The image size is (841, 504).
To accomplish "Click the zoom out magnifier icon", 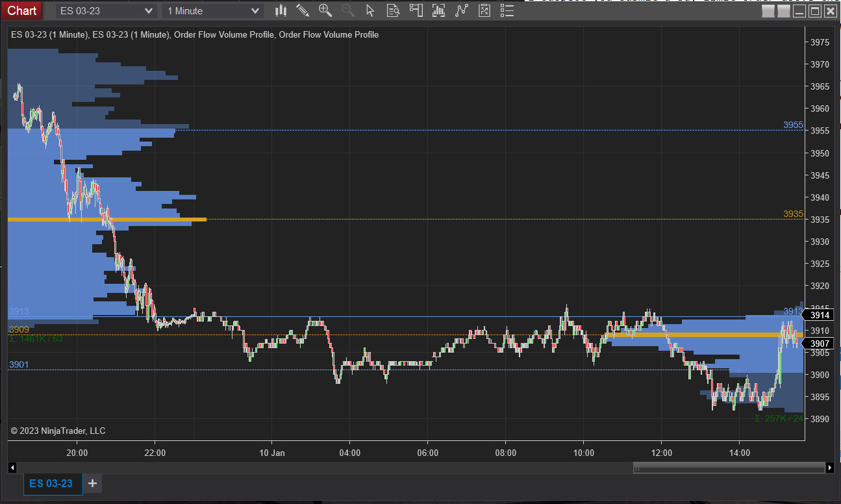I will pos(348,10).
